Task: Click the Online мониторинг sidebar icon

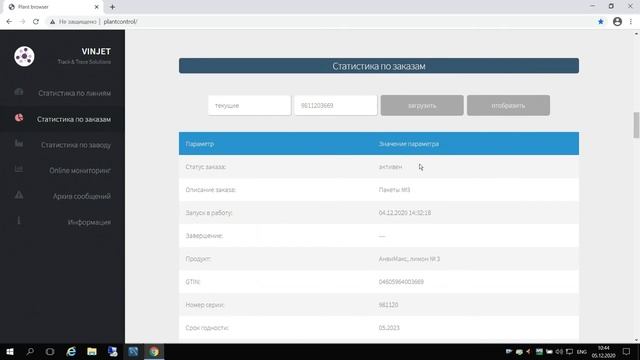Action: pyautogui.click(x=19, y=169)
